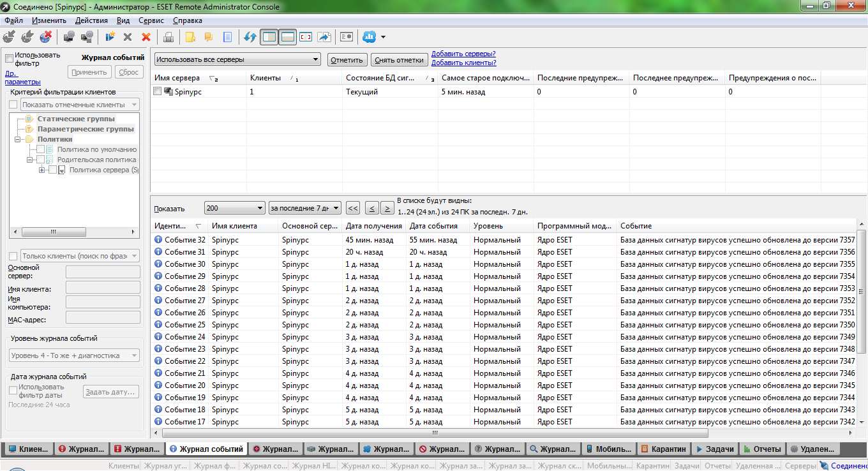Screen dimensions: 868x471
Task: Check the Spinypc server row checkbox
Action: pyautogui.click(x=158, y=91)
